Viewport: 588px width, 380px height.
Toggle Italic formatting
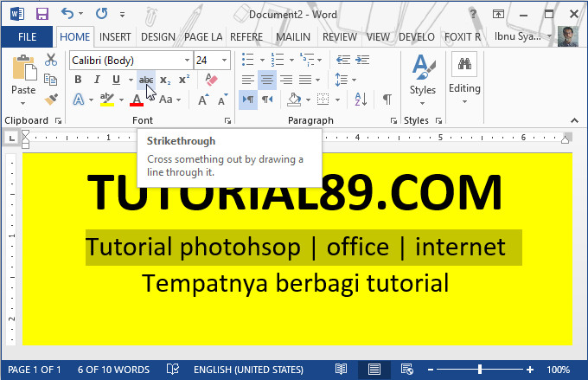(97, 80)
